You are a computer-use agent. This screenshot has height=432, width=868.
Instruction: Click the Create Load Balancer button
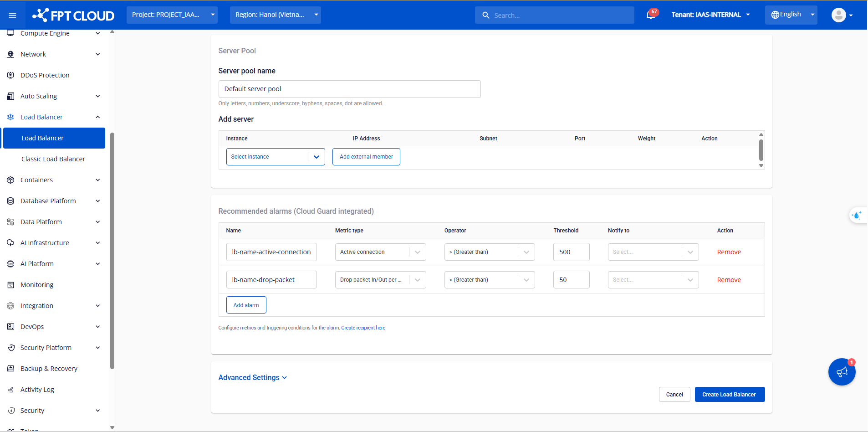[729, 395]
